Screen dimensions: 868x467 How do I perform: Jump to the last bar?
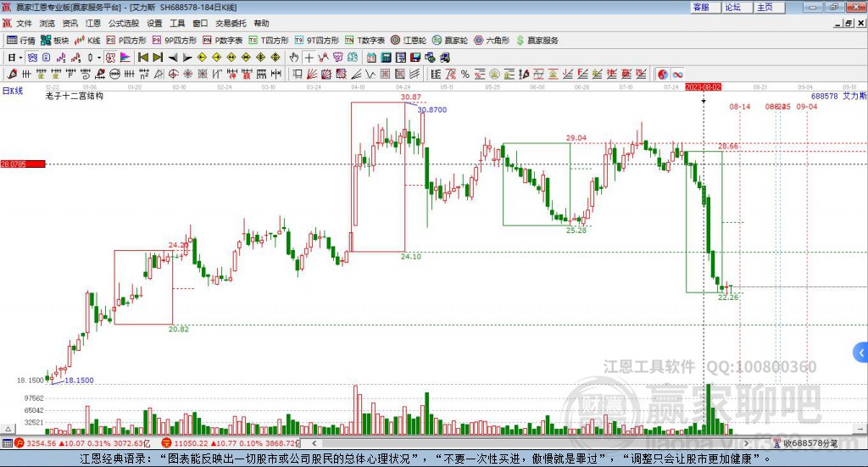click(x=158, y=58)
